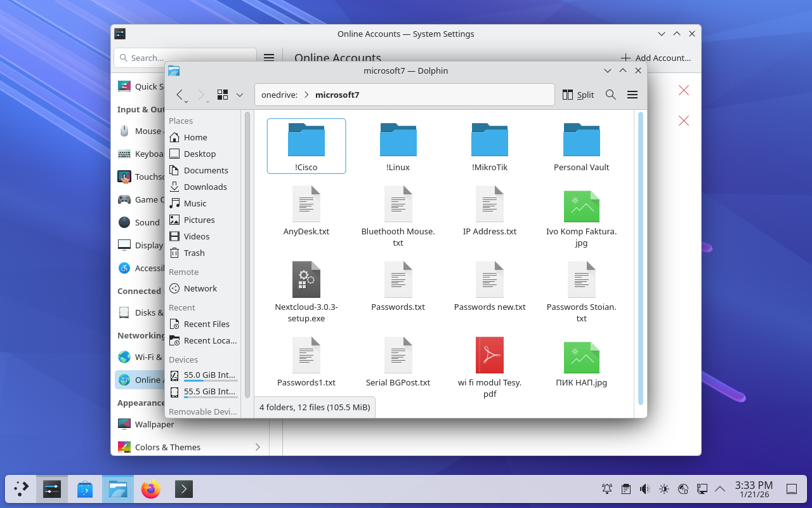Viewport: 812px width, 508px height.
Task: Click Add Account button
Action: (656, 58)
